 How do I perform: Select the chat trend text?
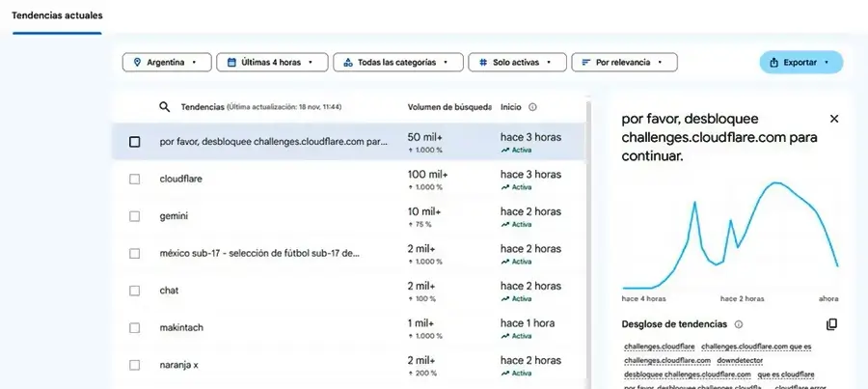[169, 291]
